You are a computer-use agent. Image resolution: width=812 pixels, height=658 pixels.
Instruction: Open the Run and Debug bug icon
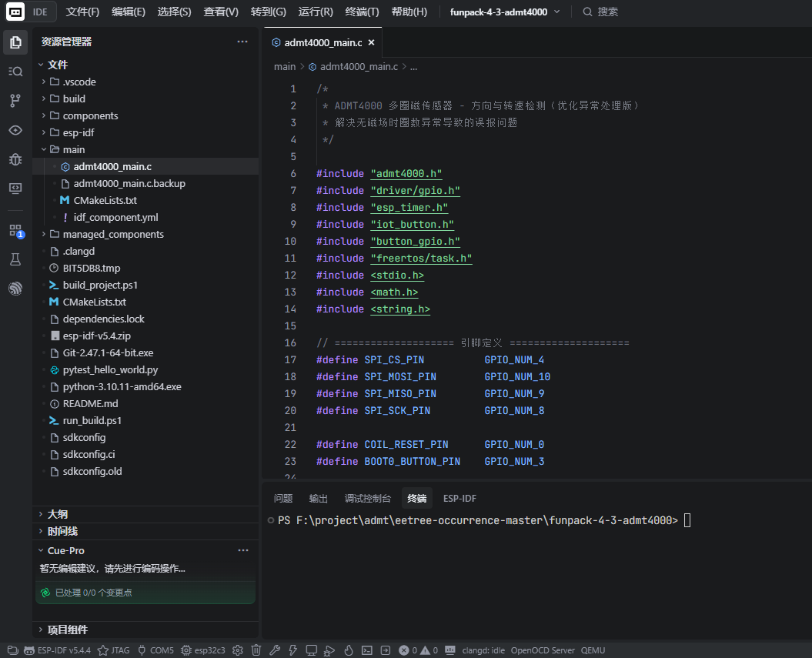click(15, 159)
